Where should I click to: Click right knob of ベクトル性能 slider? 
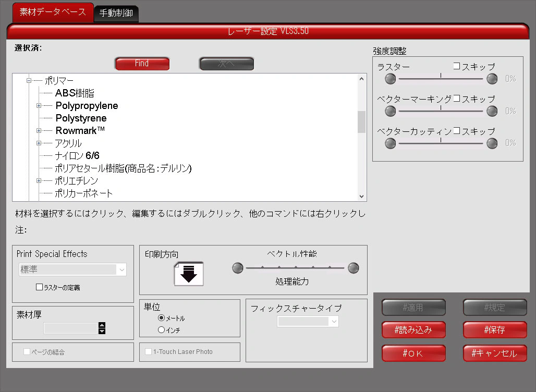pos(353,268)
